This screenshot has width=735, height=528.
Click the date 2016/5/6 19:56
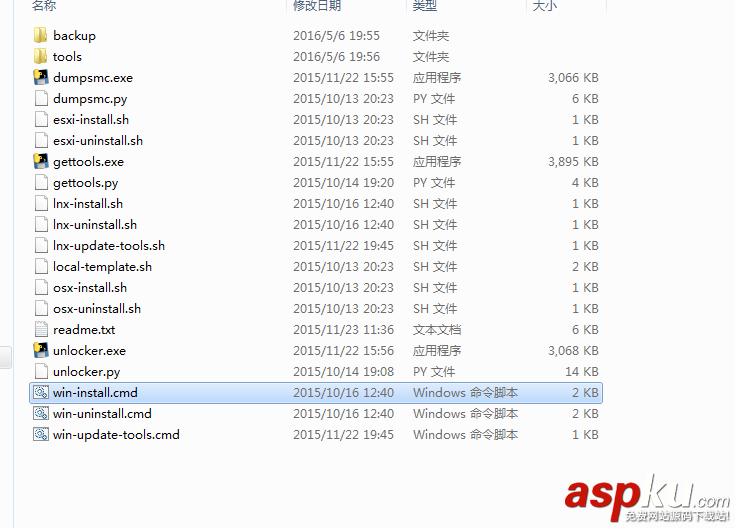(x=337, y=57)
